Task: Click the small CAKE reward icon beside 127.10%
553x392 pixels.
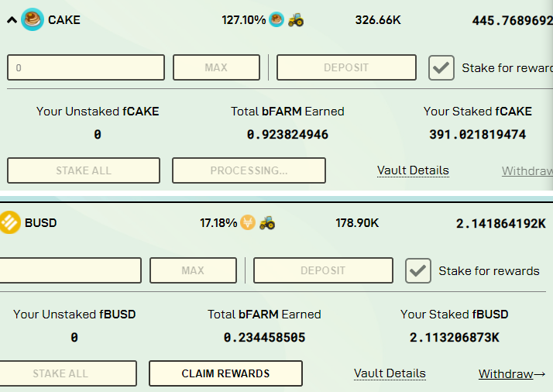Action: [x=276, y=20]
